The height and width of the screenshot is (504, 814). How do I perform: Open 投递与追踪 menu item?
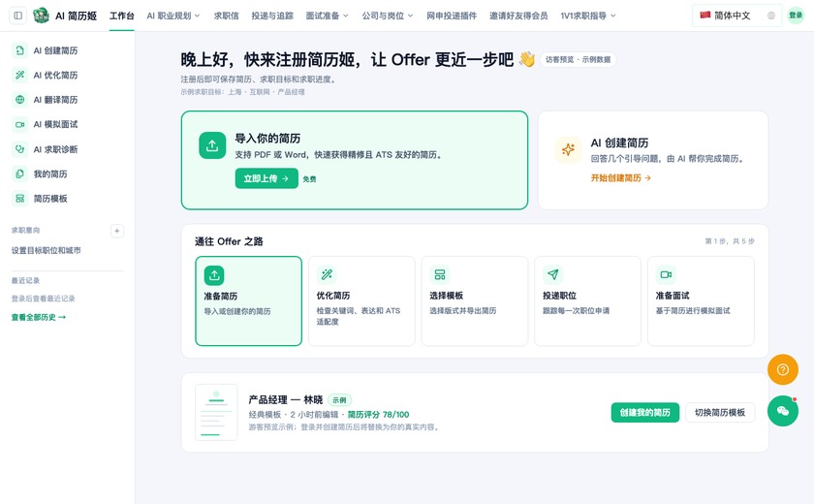point(272,16)
